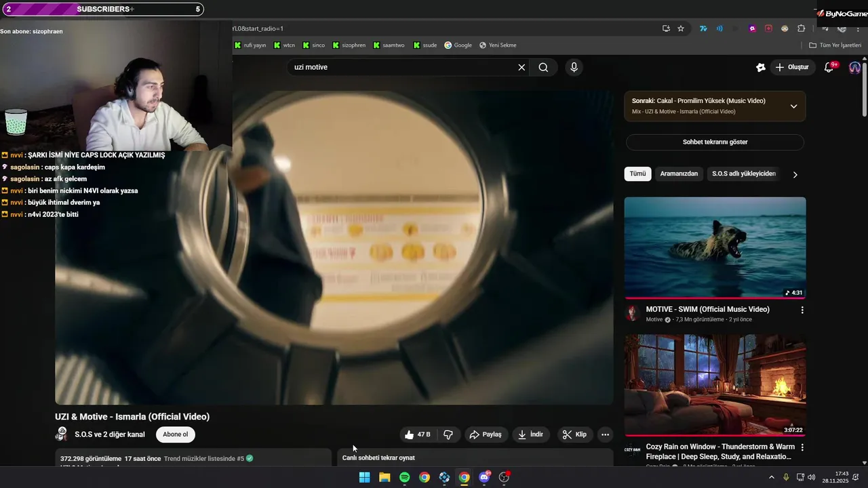
Task: Click the install app icon in address bar
Action: (666, 28)
